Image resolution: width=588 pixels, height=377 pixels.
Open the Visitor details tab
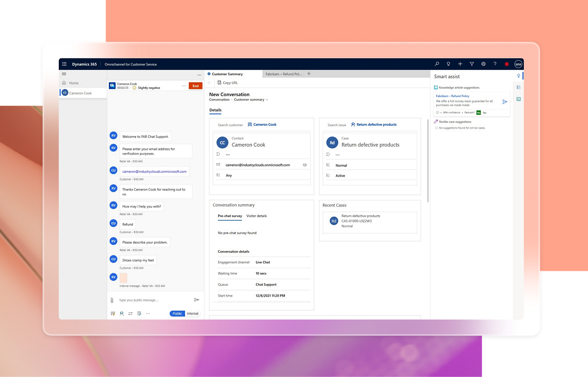257,216
